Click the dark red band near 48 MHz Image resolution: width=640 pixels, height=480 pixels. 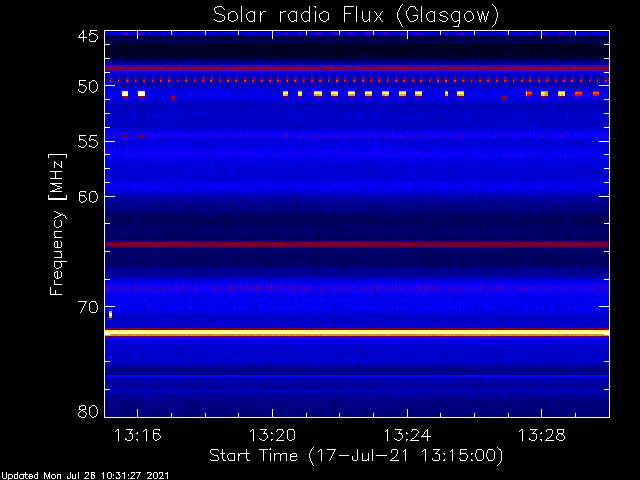click(x=355, y=68)
